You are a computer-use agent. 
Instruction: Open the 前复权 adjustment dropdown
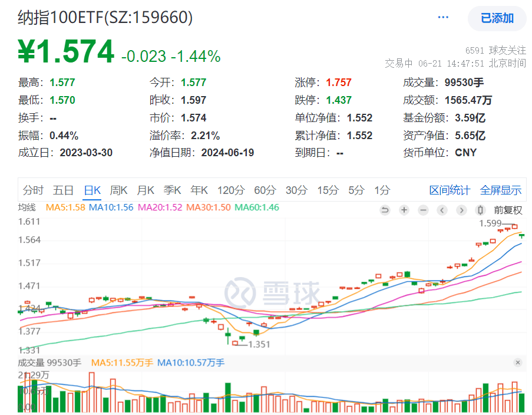click(x=508, y=210)
